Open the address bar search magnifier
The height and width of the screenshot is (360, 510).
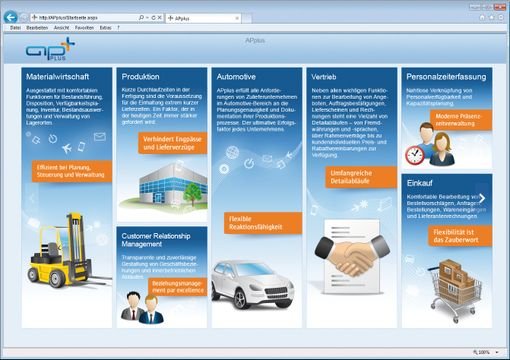[141, 18]
